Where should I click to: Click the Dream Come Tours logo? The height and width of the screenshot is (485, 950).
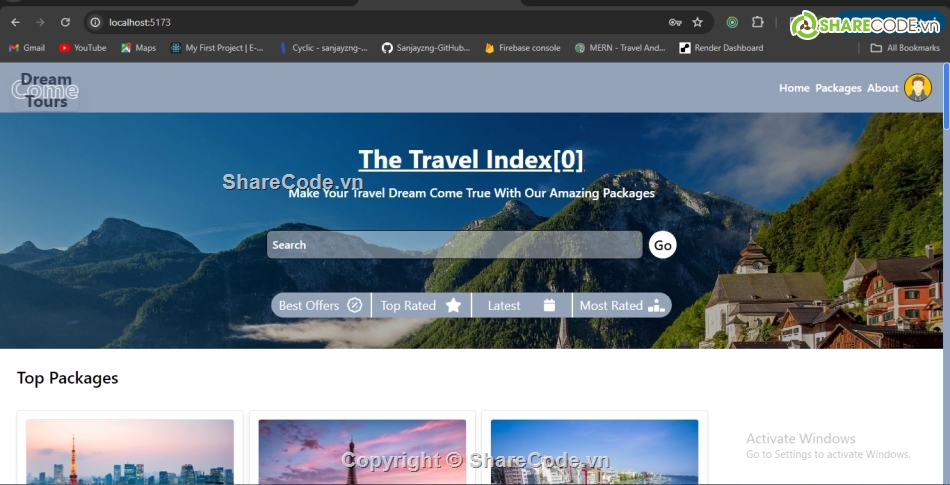[45, 90]
